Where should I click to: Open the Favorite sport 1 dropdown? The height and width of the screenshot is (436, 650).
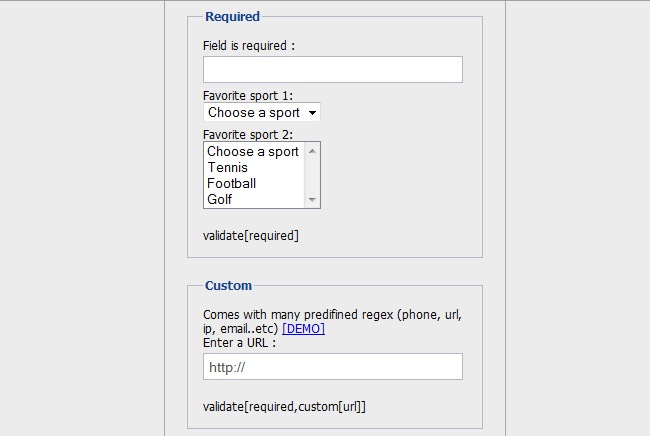pos(261,113)
